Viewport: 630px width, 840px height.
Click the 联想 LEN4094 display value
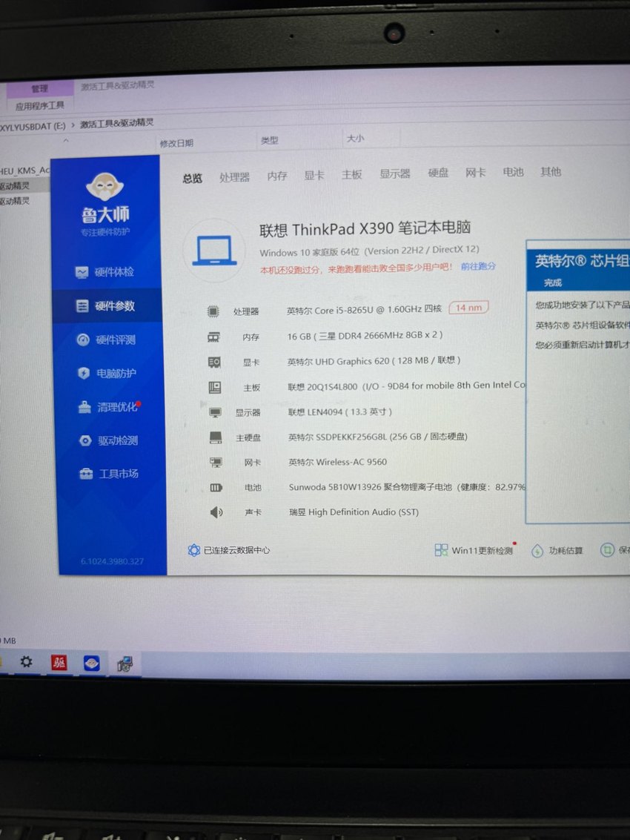[340, 412]
